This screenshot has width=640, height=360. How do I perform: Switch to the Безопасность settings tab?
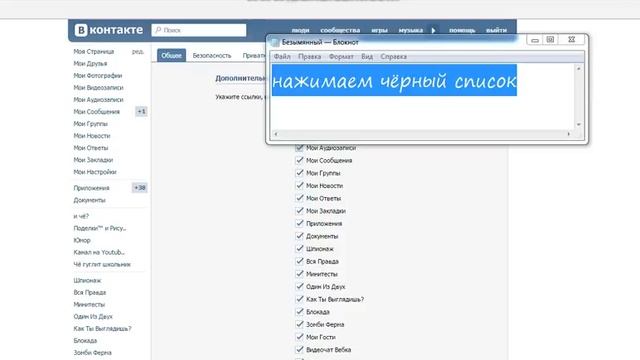point(212,56)
